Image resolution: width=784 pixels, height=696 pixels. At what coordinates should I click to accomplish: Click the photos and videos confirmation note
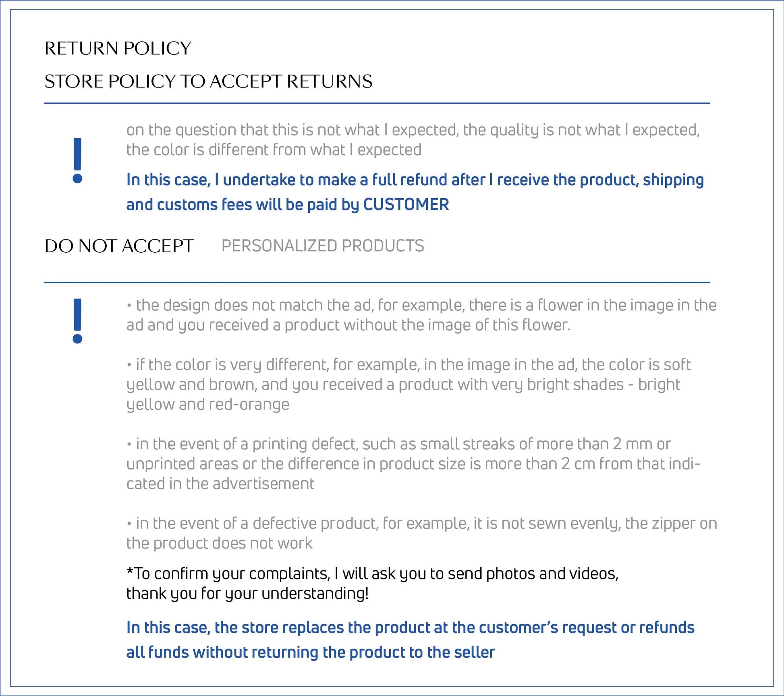tap(372, 573)
